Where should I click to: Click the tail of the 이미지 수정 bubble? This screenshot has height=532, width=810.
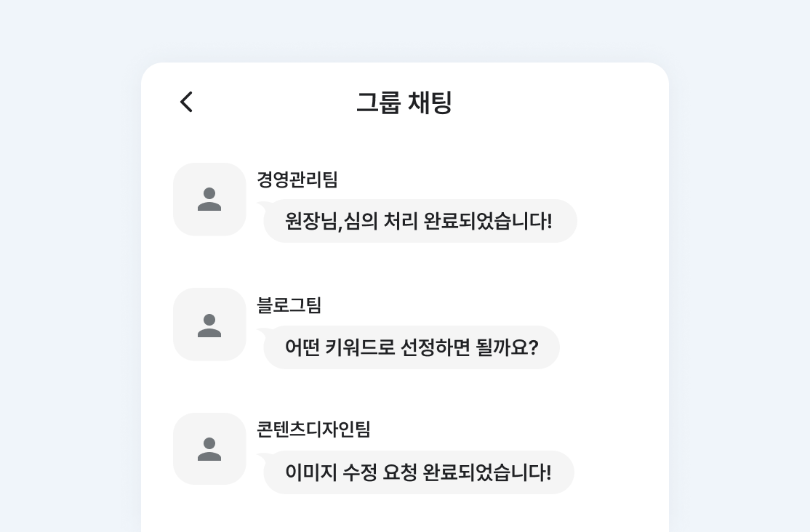[x=262, y=456]
